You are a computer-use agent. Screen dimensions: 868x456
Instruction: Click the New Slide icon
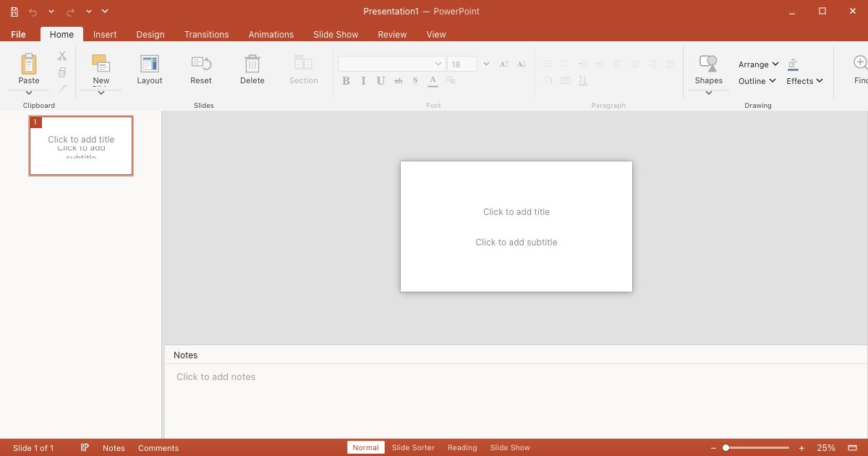point(101,64)
